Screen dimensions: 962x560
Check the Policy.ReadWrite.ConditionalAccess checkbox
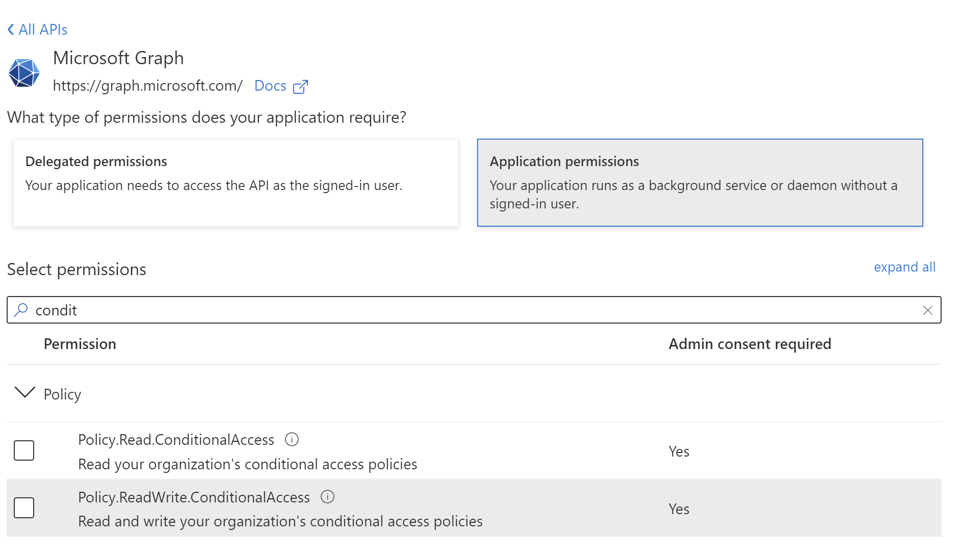23,507
